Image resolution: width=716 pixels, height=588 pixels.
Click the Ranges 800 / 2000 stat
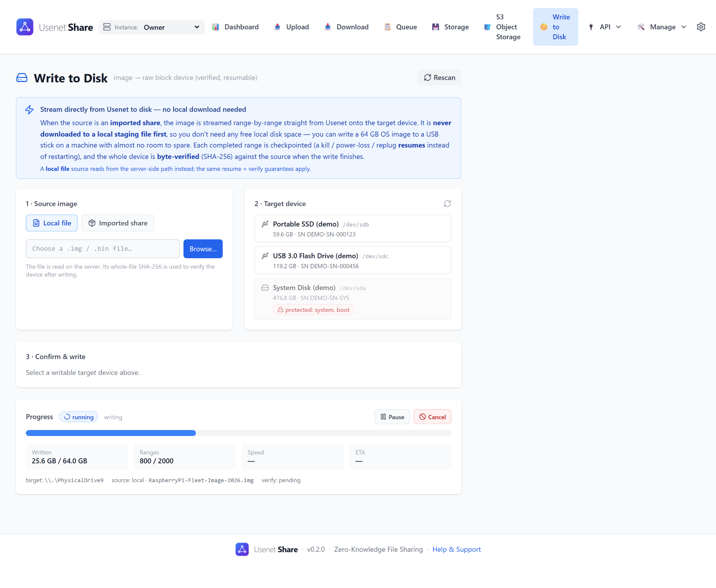pos(185,457)
